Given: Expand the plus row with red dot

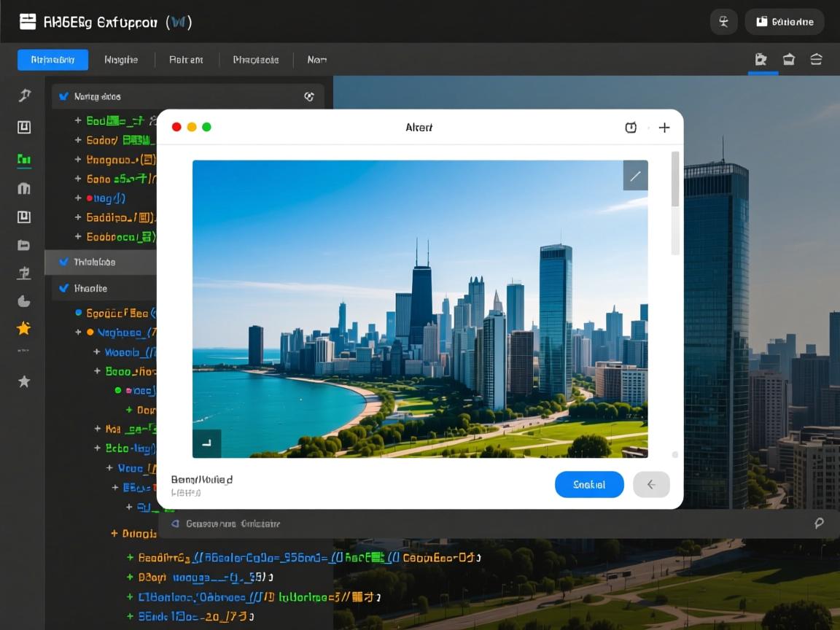Looking at the screenshot, I should (78, 198).
